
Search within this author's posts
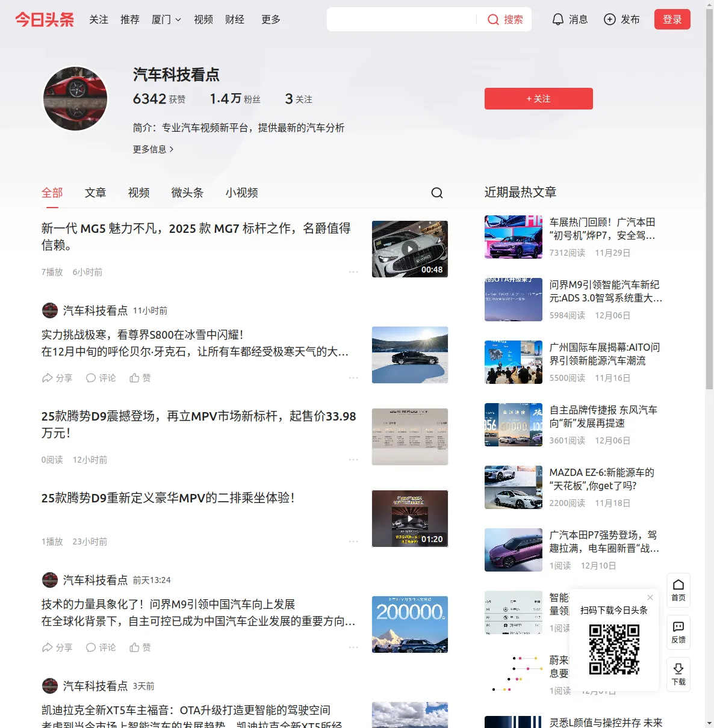click(x=437, y=193)
